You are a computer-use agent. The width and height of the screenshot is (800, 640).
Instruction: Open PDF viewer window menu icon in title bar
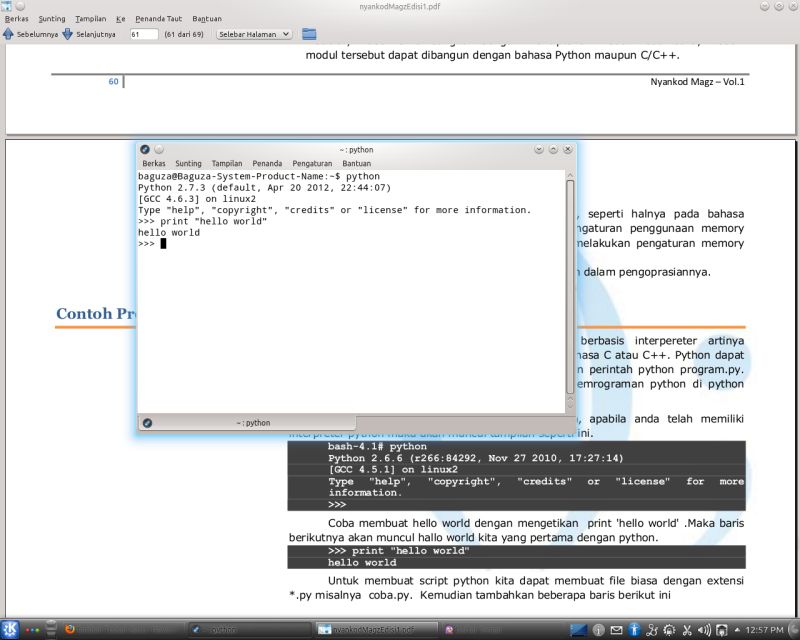pyautogui.click(x=7, y=6)
